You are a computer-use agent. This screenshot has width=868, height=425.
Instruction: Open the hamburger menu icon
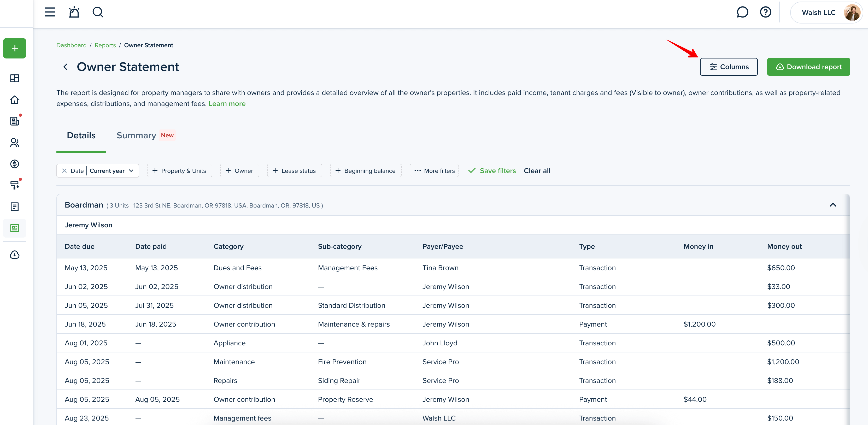pyautogui.click(x=50, y=12)
